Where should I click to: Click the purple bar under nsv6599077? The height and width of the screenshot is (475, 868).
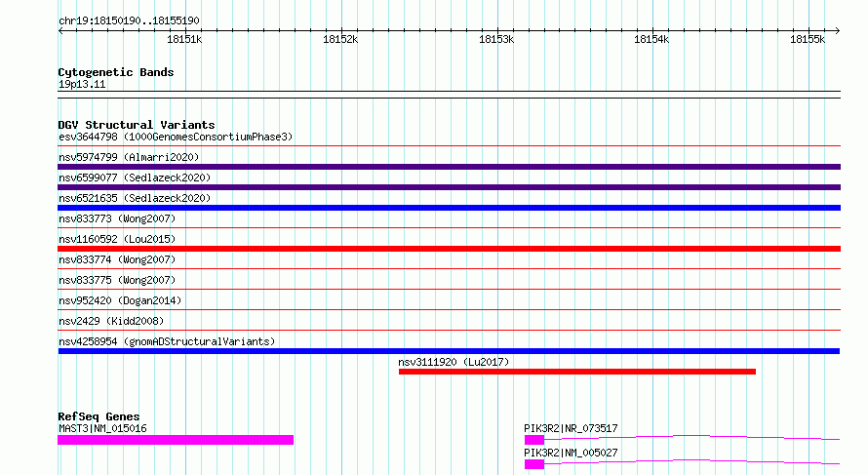(x=449, y=187)
